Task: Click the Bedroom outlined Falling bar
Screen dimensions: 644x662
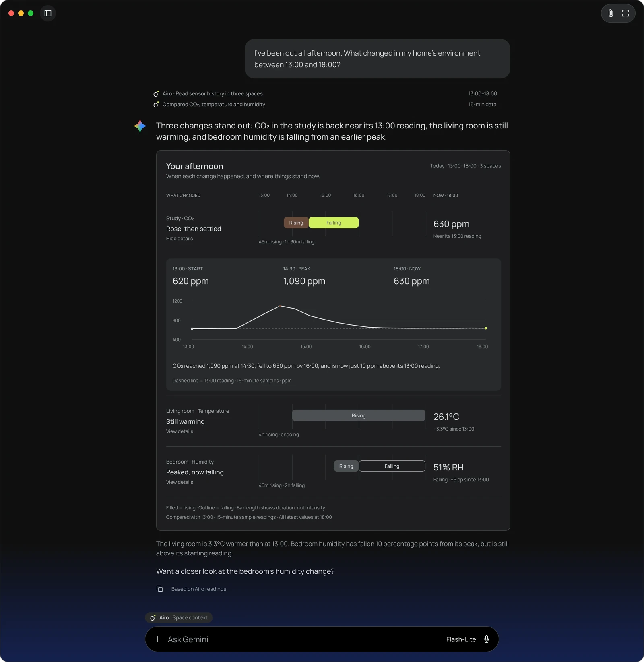Action: (x=392, y=466)
